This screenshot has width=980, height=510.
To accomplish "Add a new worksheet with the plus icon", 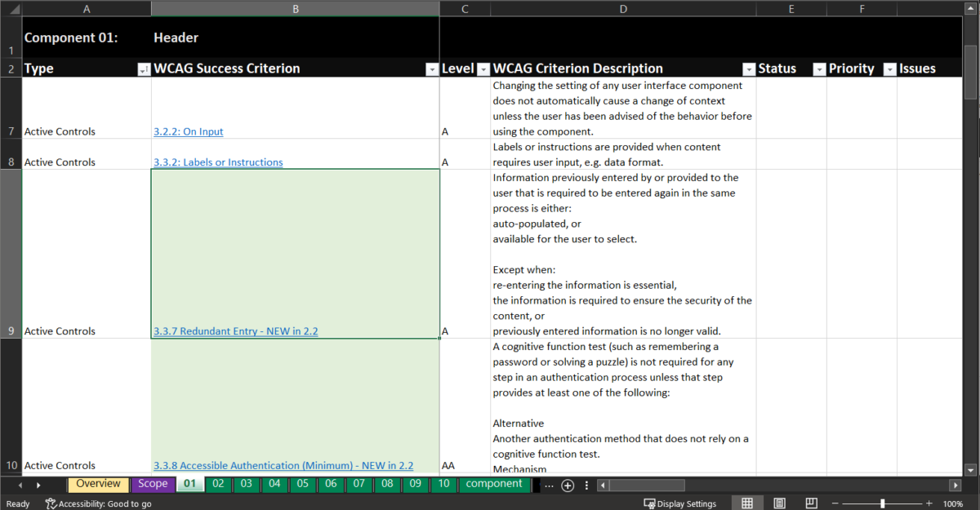I will pyautogui.click(x=567, y=484).
